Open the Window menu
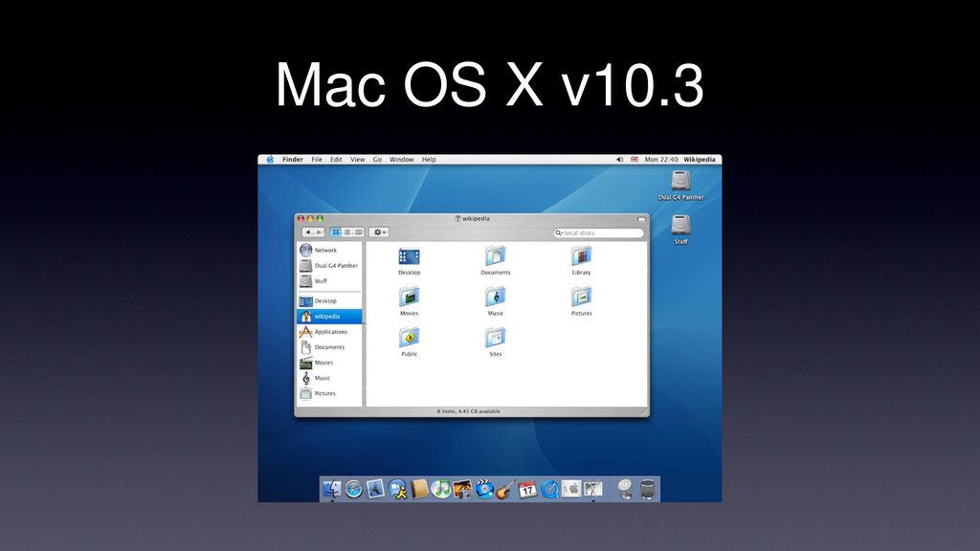Viewport: 980px width, 551px height. [x=402, y=160]
